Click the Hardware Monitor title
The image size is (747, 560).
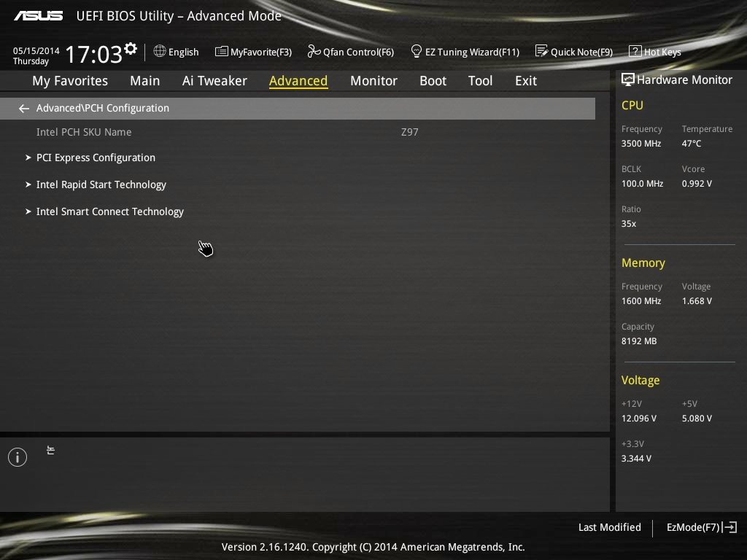(684, 79)
